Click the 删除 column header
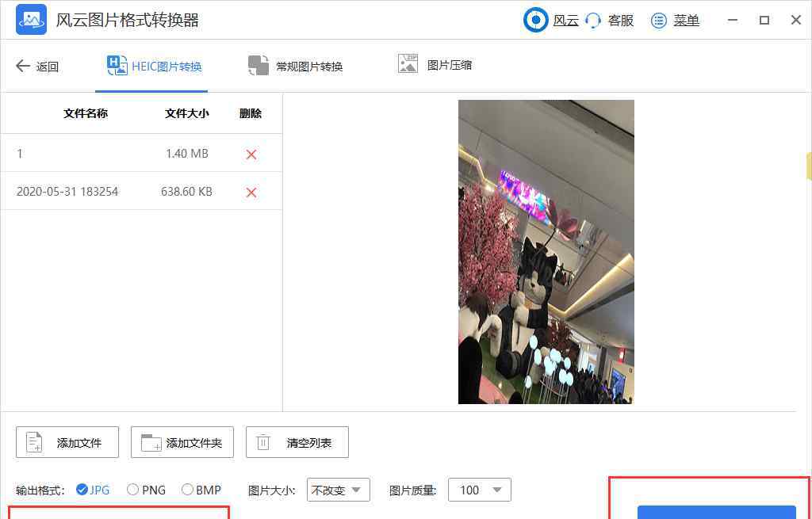The image size is (812, 519). pyautogui.click(x=251, y=113)
